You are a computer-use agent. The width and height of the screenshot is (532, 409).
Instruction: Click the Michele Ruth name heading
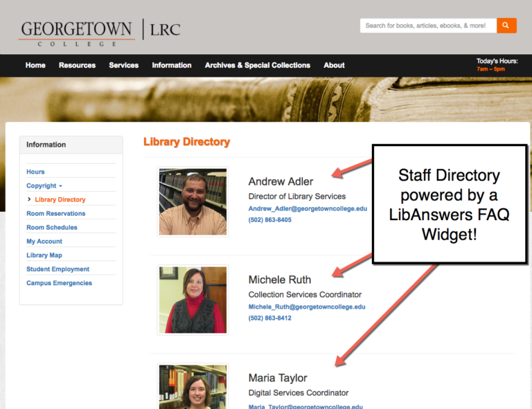coord(280,280)
